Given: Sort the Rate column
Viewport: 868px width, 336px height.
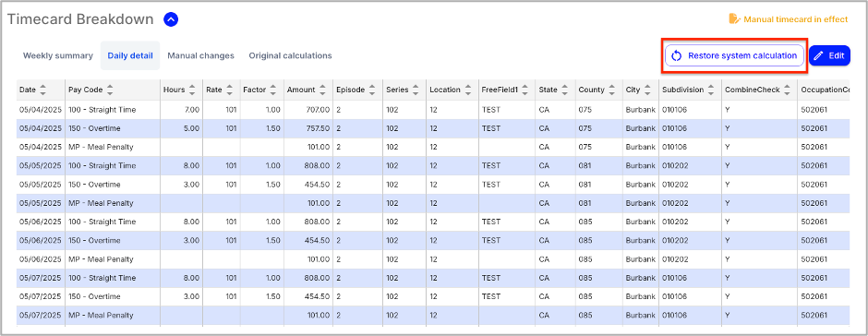Looking at the screenshot, I should (x=230, y=90).
